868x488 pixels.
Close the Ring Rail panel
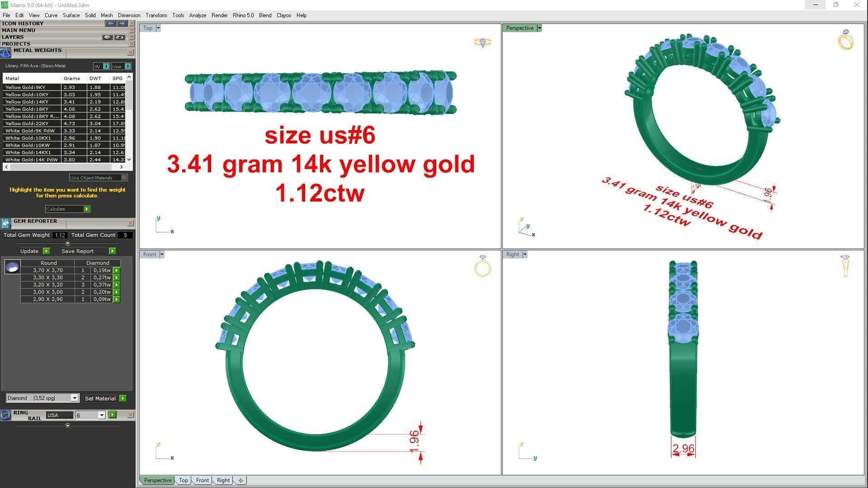(130, 414)
